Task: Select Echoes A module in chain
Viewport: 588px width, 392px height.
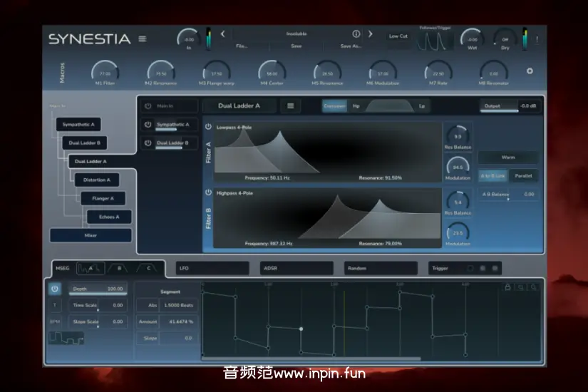Action: (109, 217)
